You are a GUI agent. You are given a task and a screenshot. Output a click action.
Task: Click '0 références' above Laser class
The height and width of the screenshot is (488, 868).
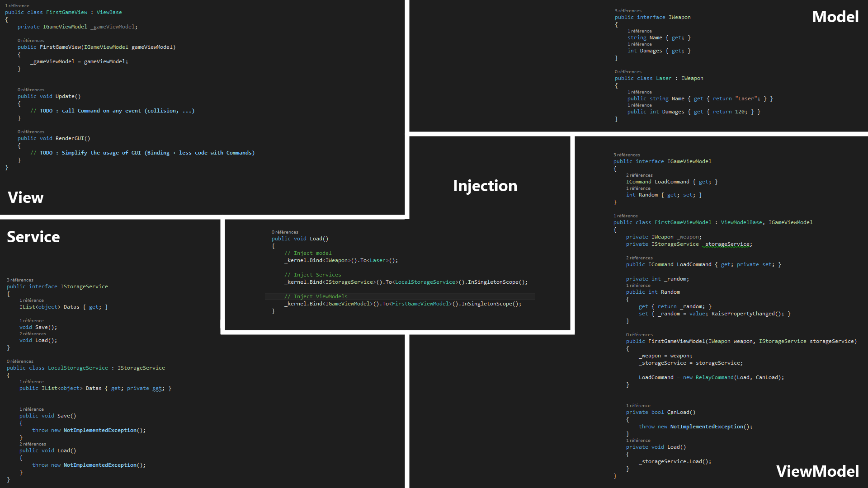pos(627,71)
